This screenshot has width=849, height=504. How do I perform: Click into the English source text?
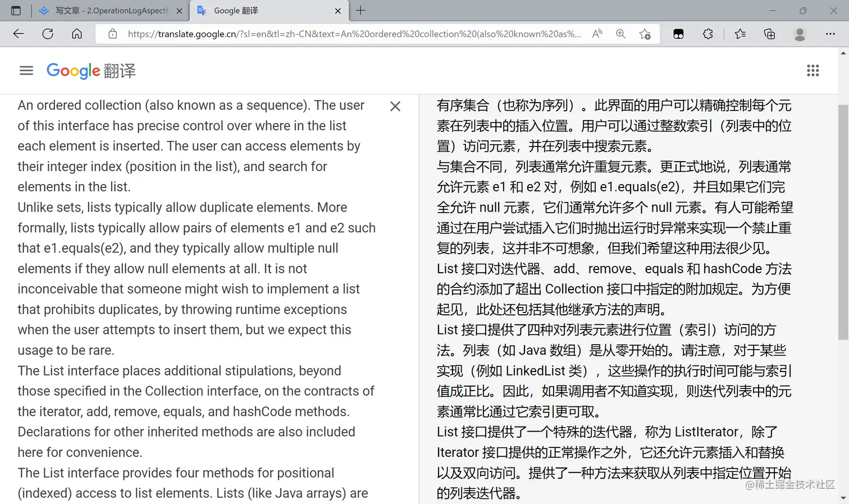click(x=197, y=299)
